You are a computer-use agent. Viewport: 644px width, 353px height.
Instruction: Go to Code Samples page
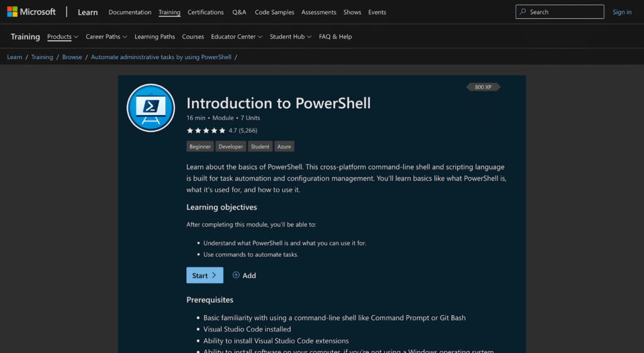274,12
